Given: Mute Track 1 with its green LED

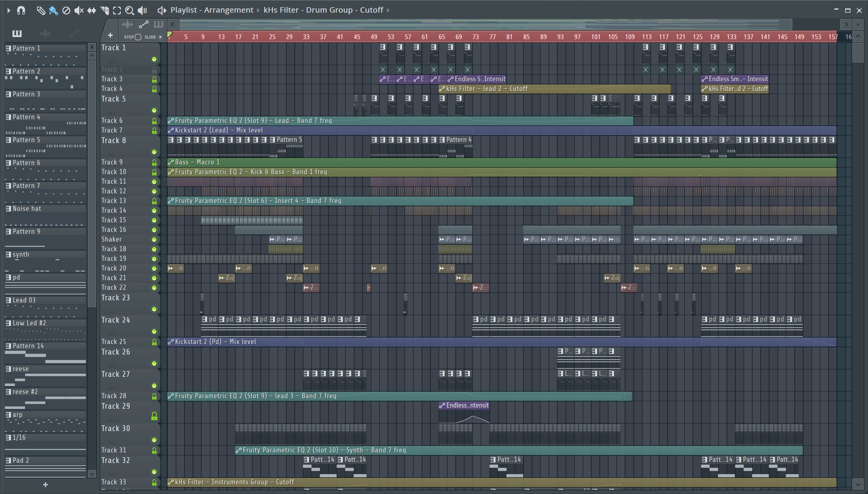Looking at the screenshot, I should 154,59.
